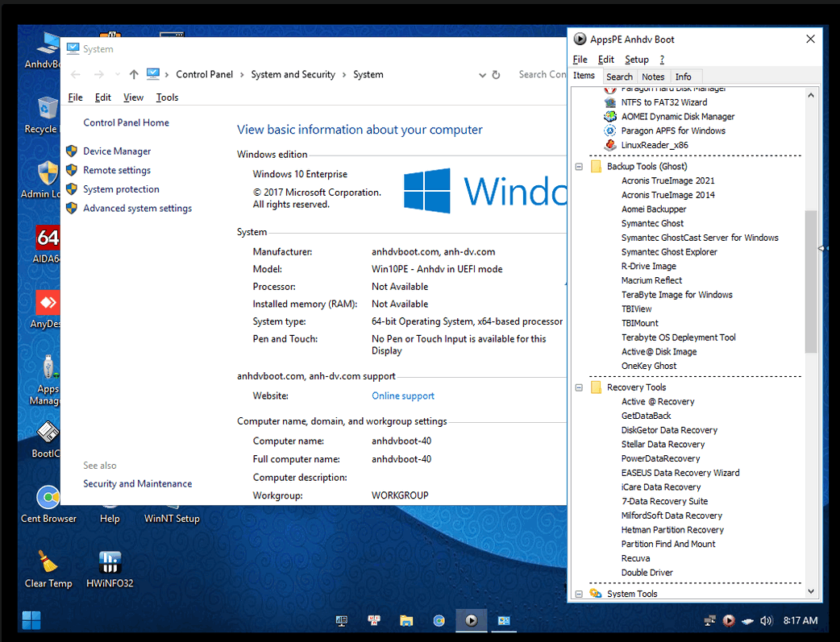Click the volume speaker tray icon
The width and height of the screenshot is (840, 642).
[x=766, y=620]
